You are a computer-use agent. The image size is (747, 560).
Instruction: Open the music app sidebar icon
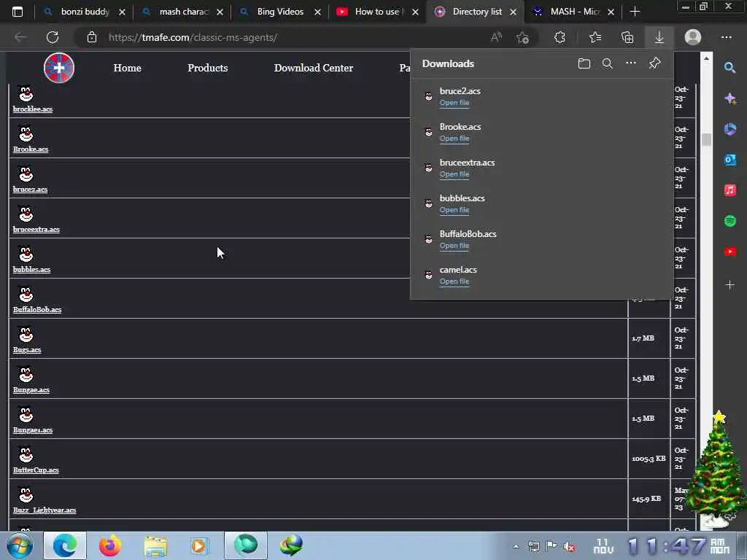[x=729, y=190]
